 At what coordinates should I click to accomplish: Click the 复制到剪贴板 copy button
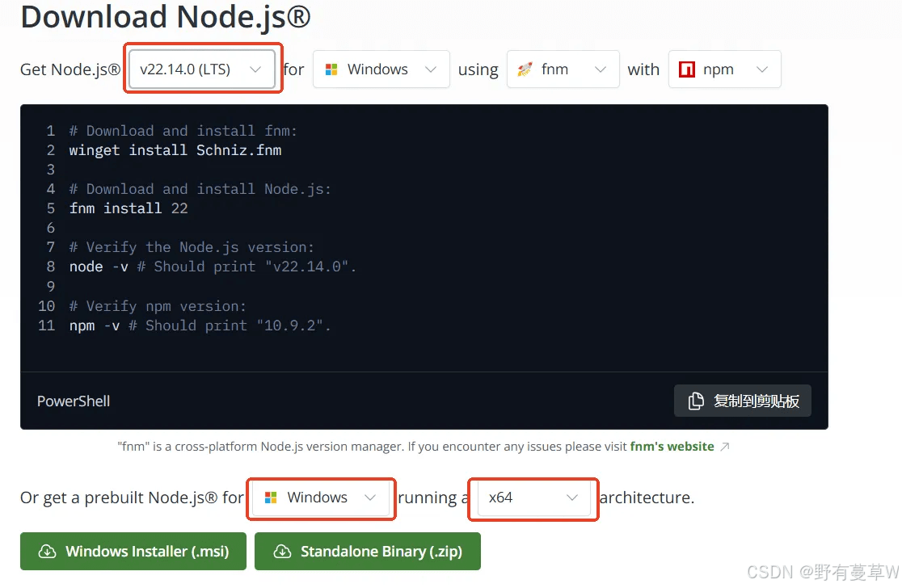point(742,401)
